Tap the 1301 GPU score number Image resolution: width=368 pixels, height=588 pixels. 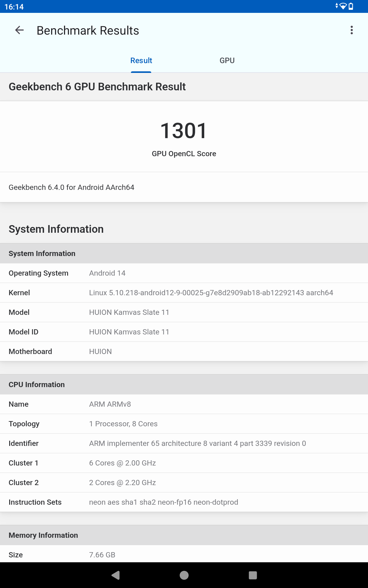184,131
